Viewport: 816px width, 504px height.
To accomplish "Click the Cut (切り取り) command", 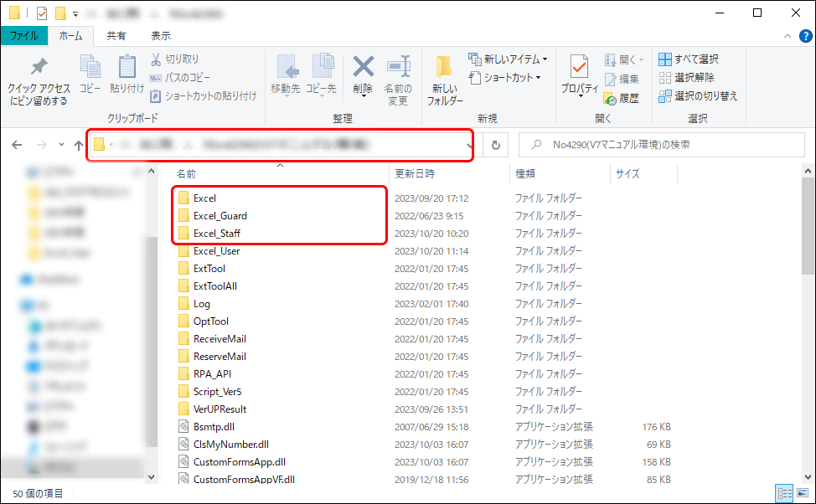I will [x=175, y=59].
